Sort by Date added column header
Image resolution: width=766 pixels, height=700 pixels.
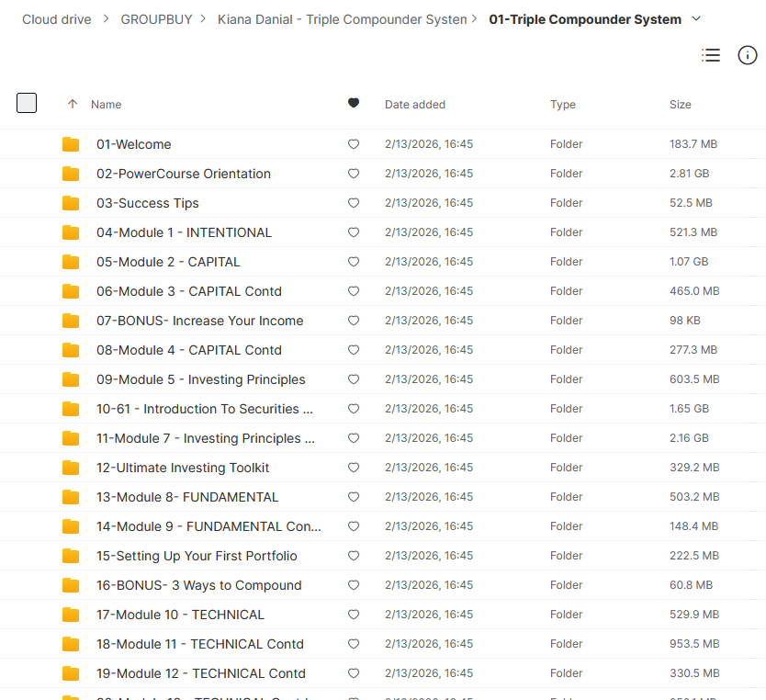414,105
